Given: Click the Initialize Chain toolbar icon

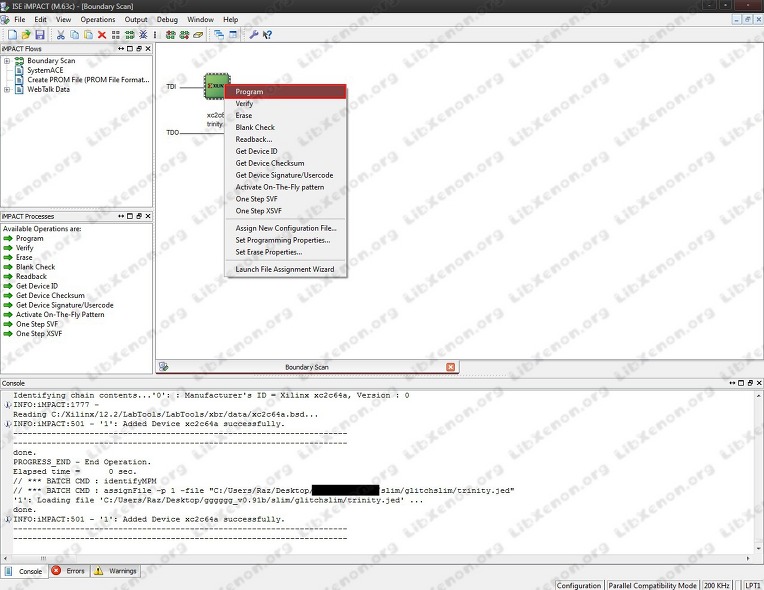Looking at the screenshot, I should (x=130, y=35).
